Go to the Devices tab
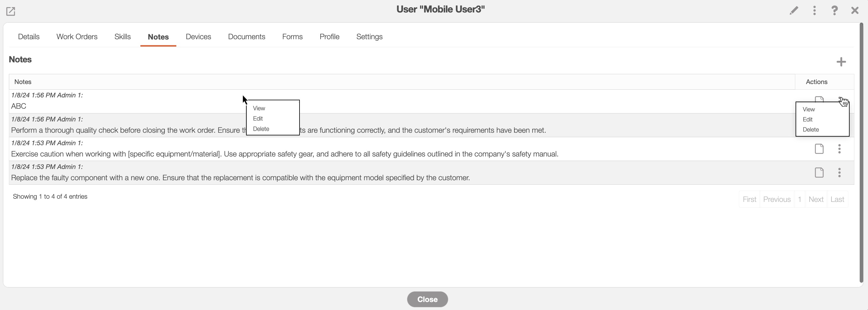This screenshot has width=868, height=310. click(198, 37)
